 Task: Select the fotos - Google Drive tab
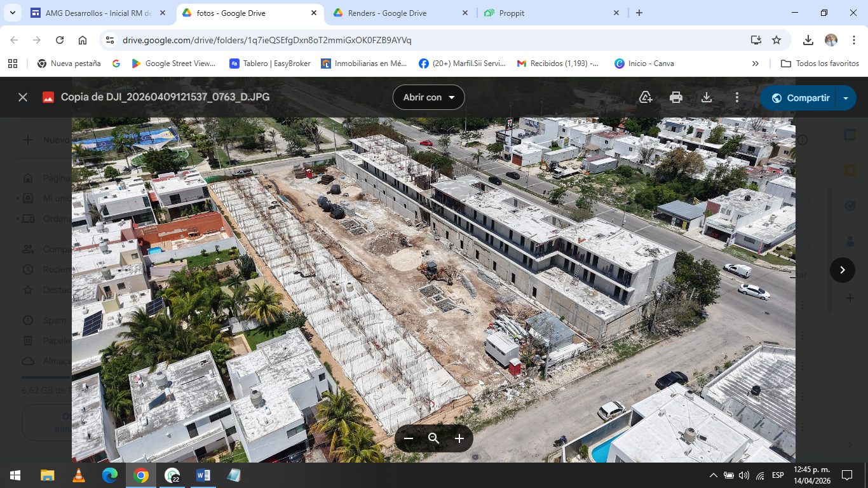[x=250, y=13]
